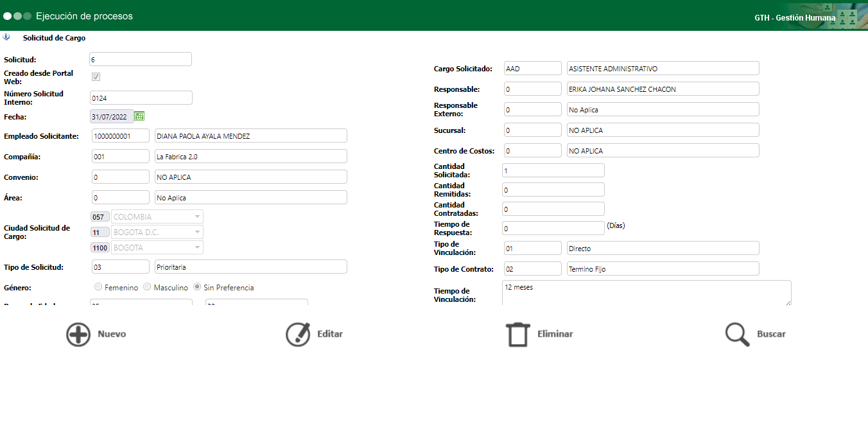Select the Masculino gender option
Image resolution: width=868 pixels, height=440 pixels.
point(147,287)
